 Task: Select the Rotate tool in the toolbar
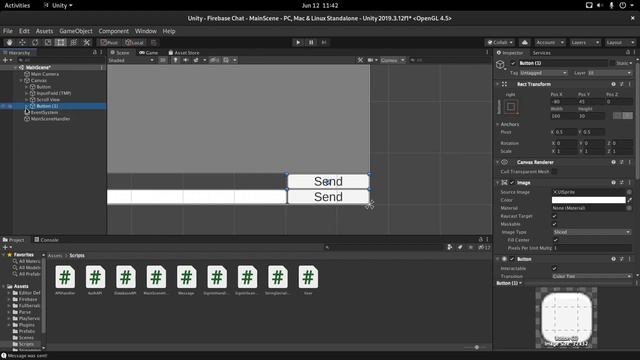35,42
